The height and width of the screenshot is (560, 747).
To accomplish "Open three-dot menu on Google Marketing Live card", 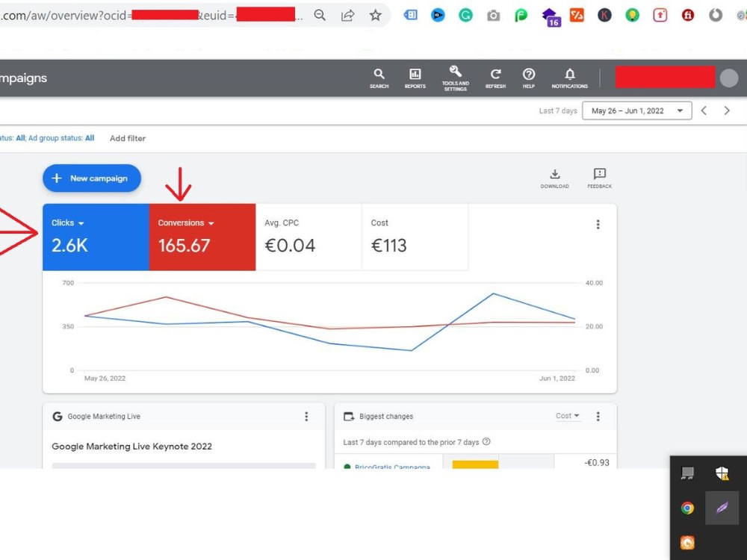I will (306, 416).
